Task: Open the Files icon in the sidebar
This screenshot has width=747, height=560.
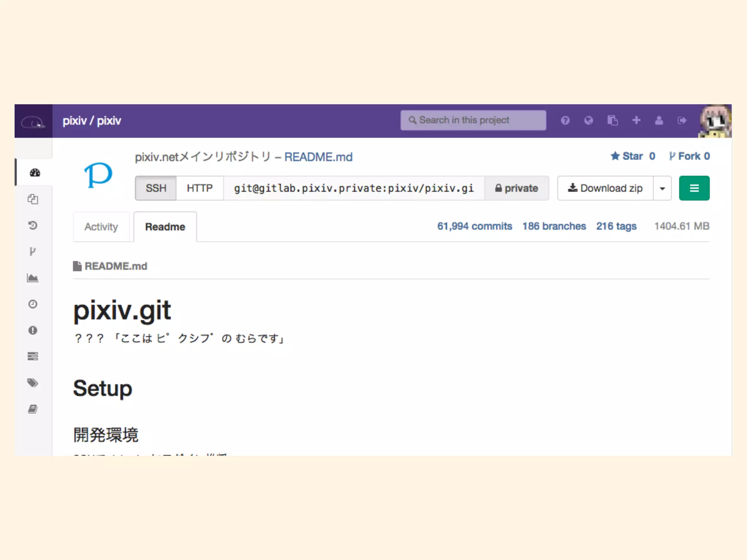Action: [33, 199]
